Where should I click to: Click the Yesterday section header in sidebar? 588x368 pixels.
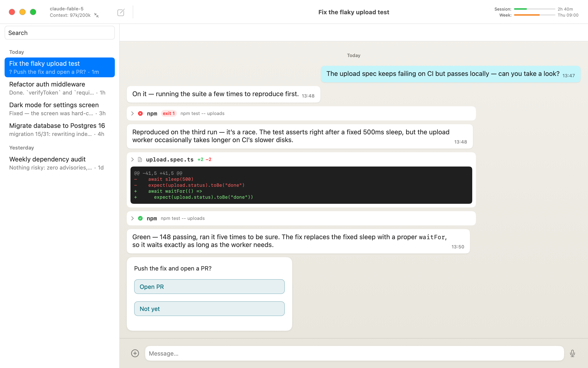pyautogui.click(x=22, y=148)
